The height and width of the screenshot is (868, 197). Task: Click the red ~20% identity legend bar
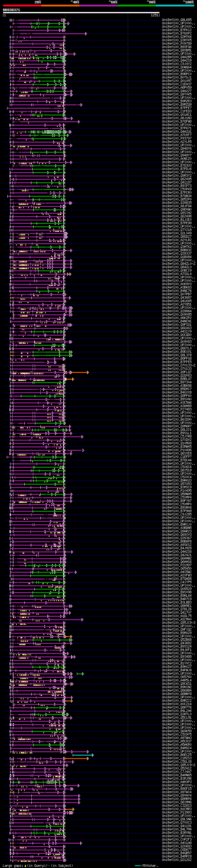pyautogui.click(x=22, y=6)
